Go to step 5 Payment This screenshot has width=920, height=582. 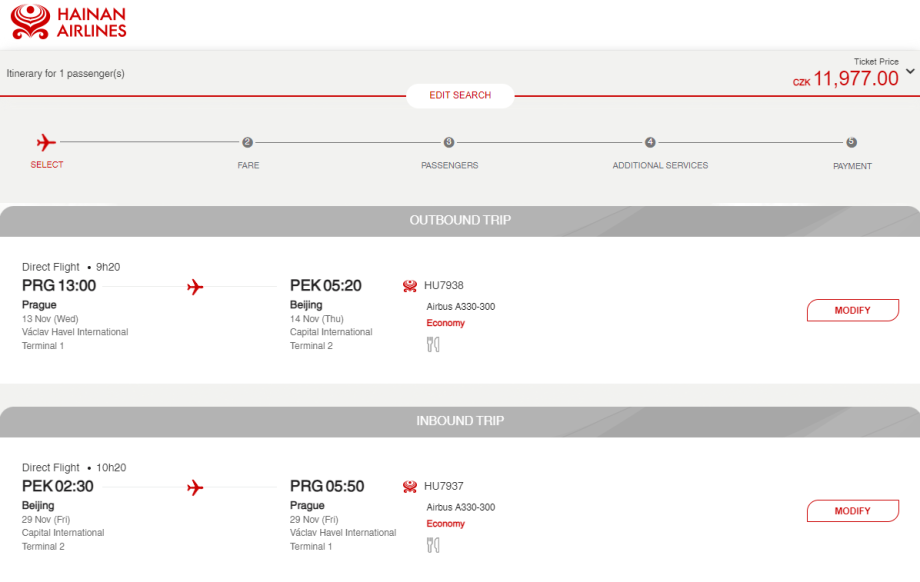click(852, 143)
